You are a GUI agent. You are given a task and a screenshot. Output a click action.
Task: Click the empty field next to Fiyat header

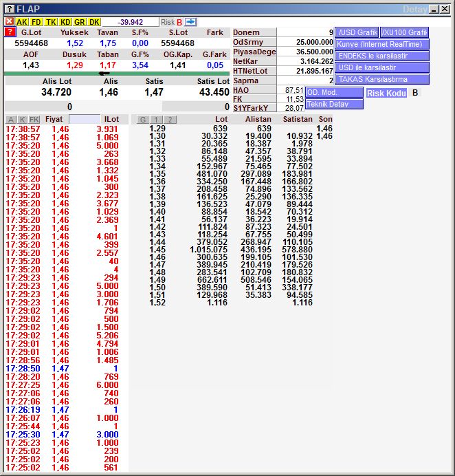(x=85, y=120)
